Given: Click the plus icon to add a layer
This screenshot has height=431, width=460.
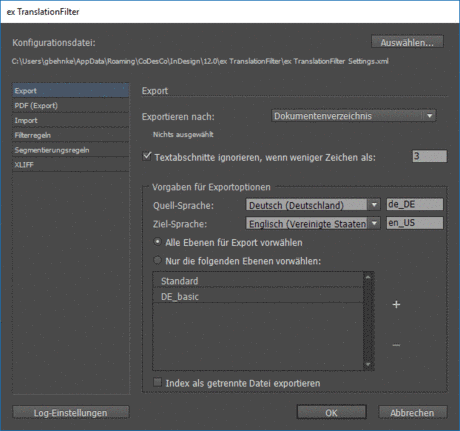Looking at the screenshot, I should 396,305.
